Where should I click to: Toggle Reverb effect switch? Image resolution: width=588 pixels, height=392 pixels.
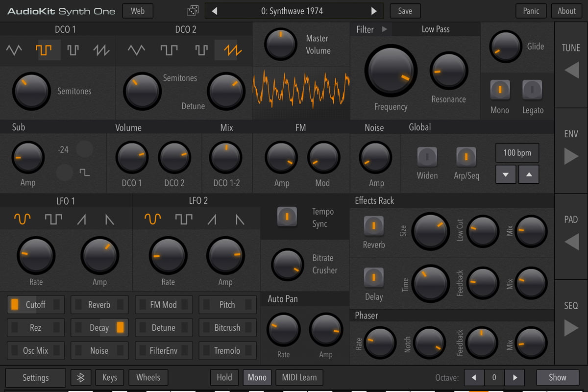pyautogui.click(x=374, y=226)
